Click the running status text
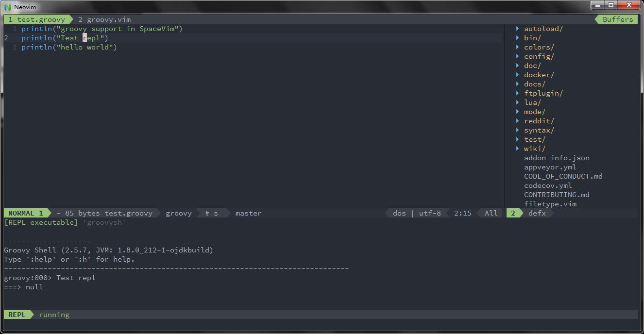 pos(54,315)
